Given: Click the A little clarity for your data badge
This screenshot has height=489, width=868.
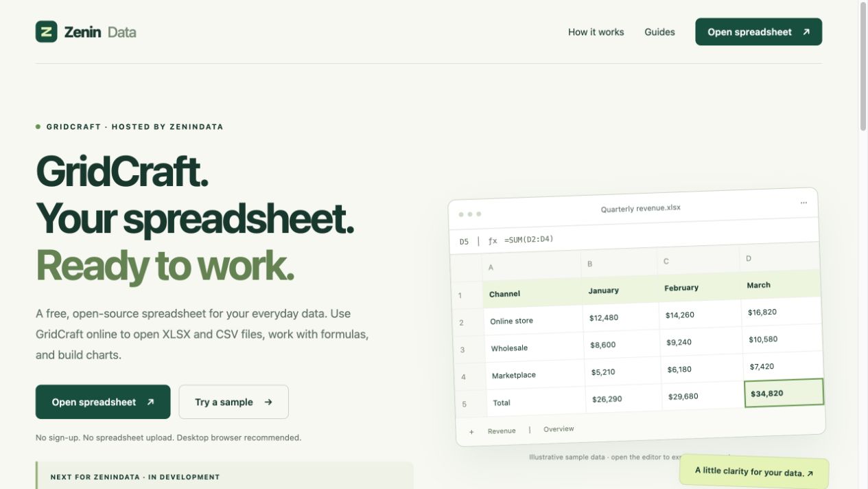Looking at the screenshot, I should click(754, 473).
